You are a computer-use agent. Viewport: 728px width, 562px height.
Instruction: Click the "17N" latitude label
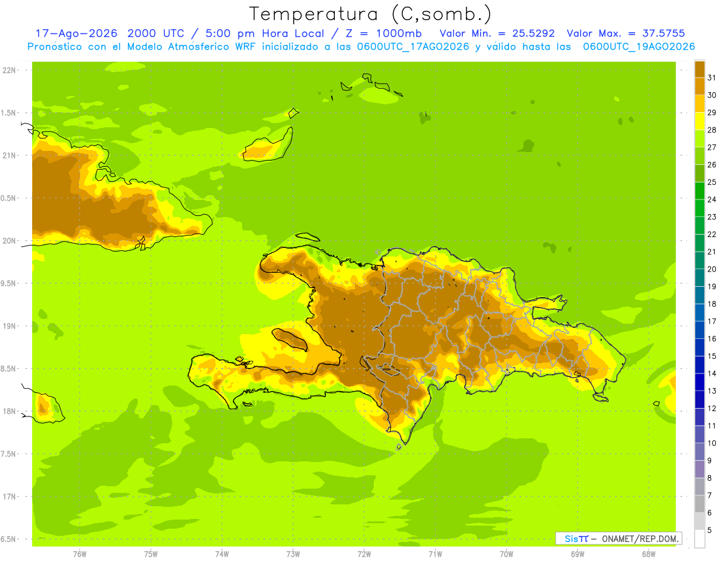(9, 497)
